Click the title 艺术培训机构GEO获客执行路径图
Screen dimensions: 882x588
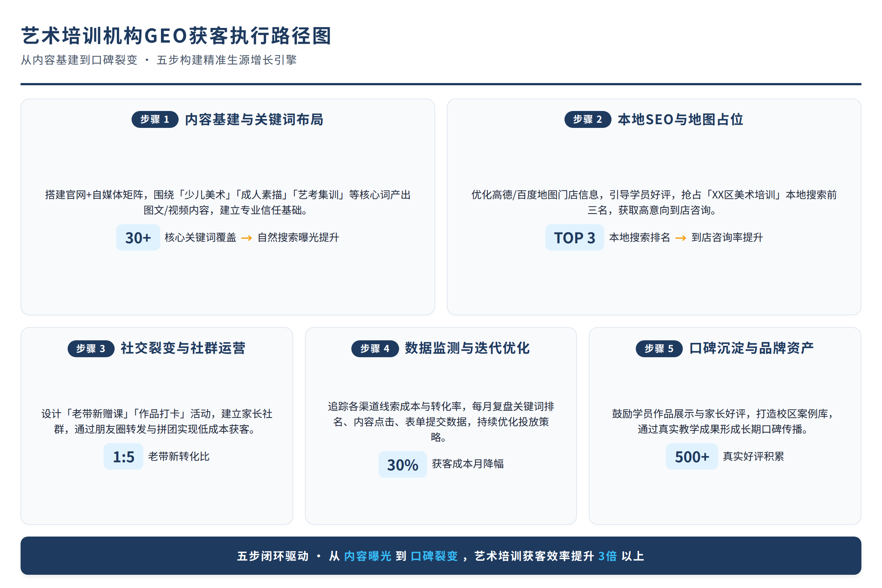[x=176, y=36]
